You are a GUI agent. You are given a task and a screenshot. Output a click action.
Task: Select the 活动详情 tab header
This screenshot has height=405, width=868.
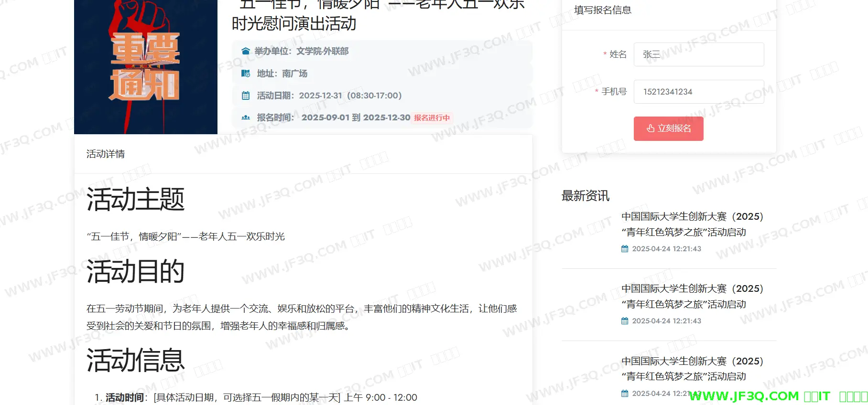106,154
